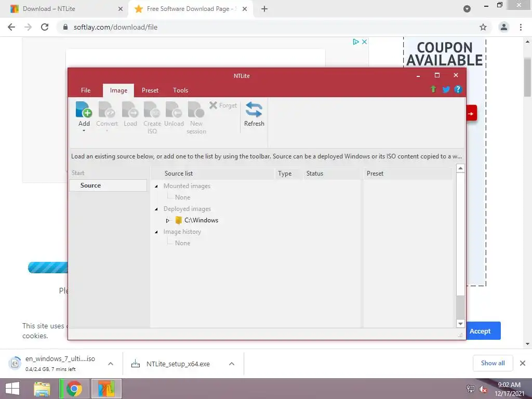
Task: Click the Convert toolbar icon
Action: coord(107,110)
